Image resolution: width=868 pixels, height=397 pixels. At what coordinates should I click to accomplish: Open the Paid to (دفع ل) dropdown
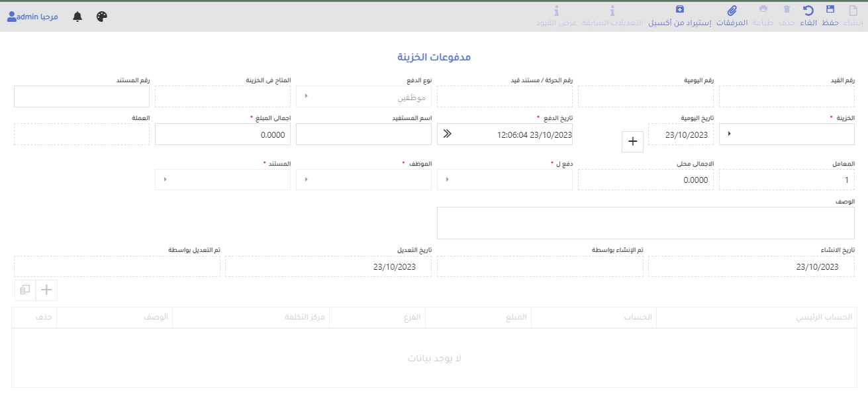(447, 179)
